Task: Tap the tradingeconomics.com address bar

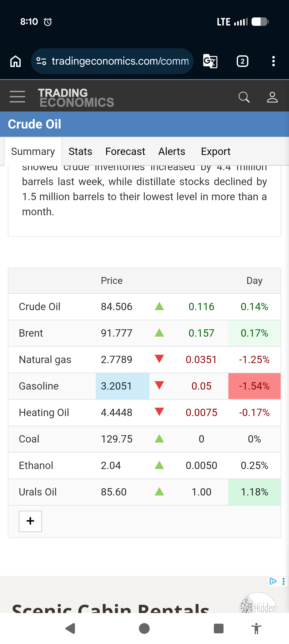Action: (x=120, y=61)
